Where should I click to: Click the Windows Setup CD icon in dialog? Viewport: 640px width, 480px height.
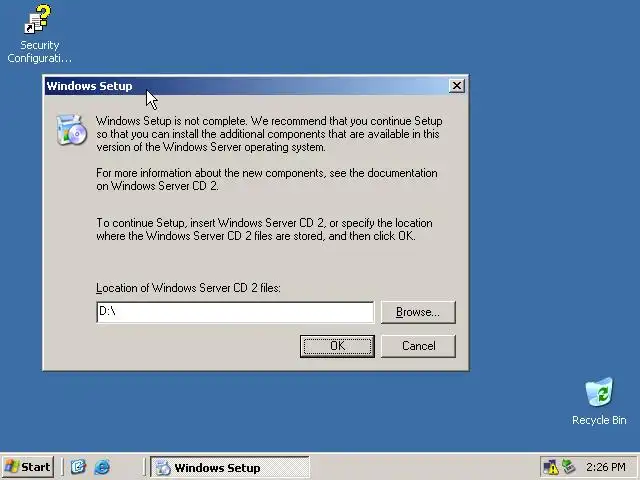72,130
